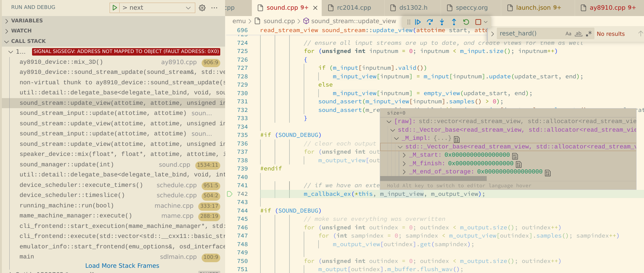Click the Continue debug button
This screenshot has height=273, width=644.
[x=418, y=22]
